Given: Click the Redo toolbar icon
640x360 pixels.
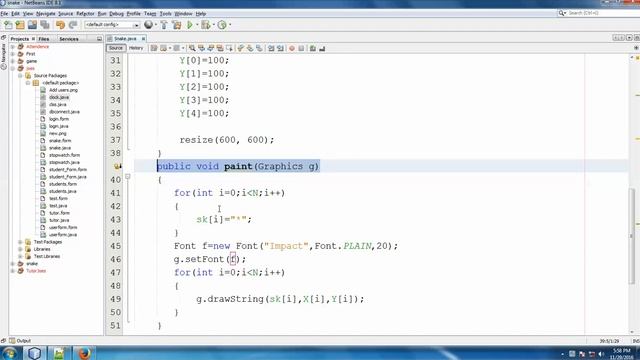Looking at the screenshot, I should point(73,25).
